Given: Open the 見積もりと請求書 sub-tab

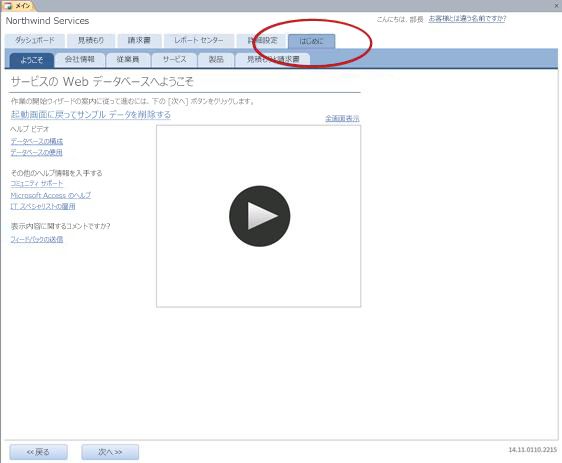Looking at the screenshot, I should pos(273,59).
